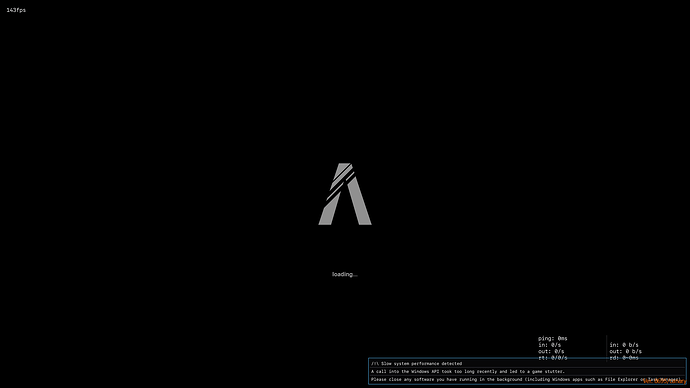
Task: Click the "ping: 0ms" network readout
Action: click(x=553, y=338)
